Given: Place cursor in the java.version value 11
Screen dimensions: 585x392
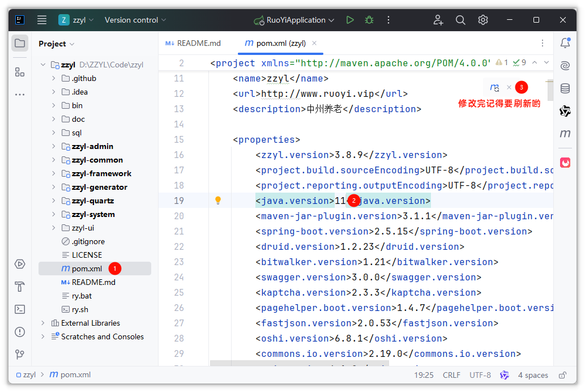Looking at the screenshot, I should click(340, 201).
